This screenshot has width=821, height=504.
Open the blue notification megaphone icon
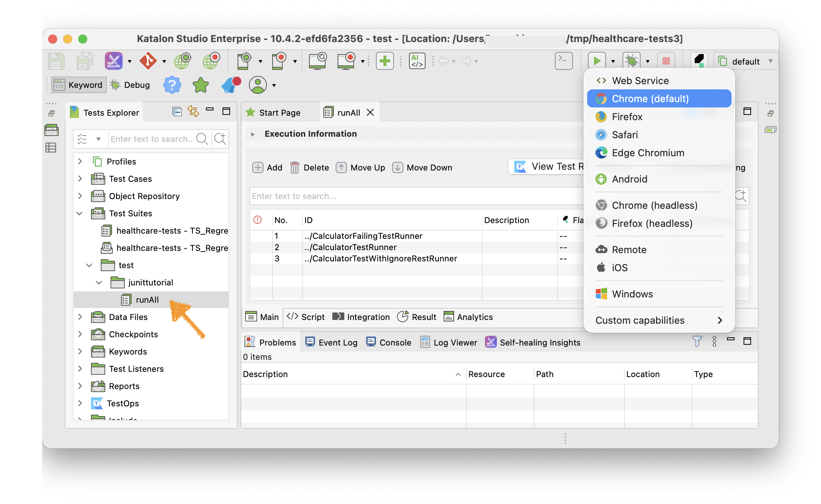coord(231,85)
